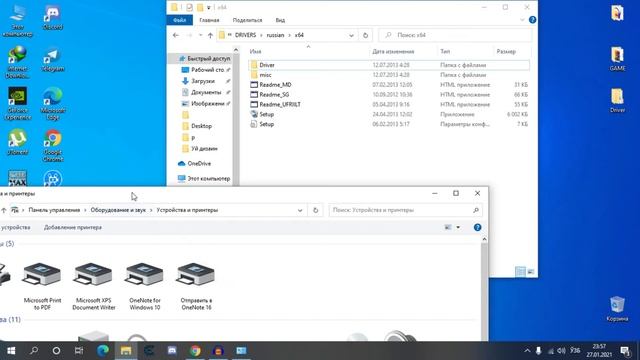Viewport: 640px width, 360px height.
Task: Open help in Devices and Printers window
Action: (x=477, y=227)
